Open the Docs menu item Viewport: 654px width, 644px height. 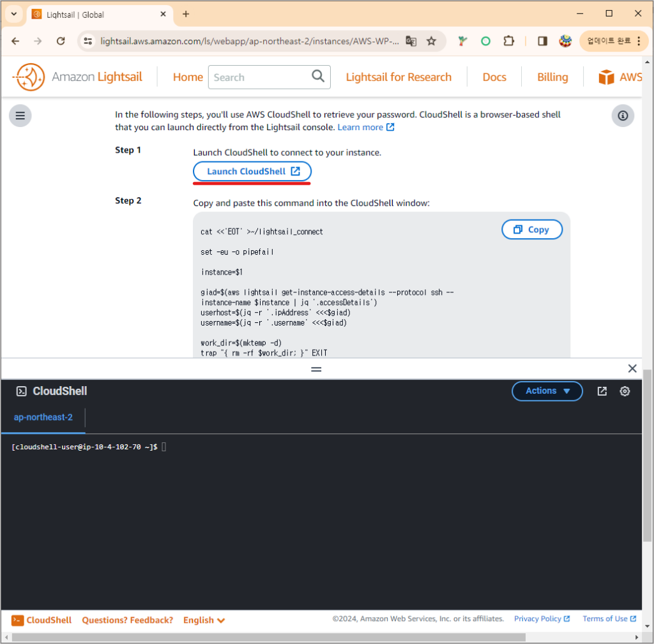click(x=494, y=77)
